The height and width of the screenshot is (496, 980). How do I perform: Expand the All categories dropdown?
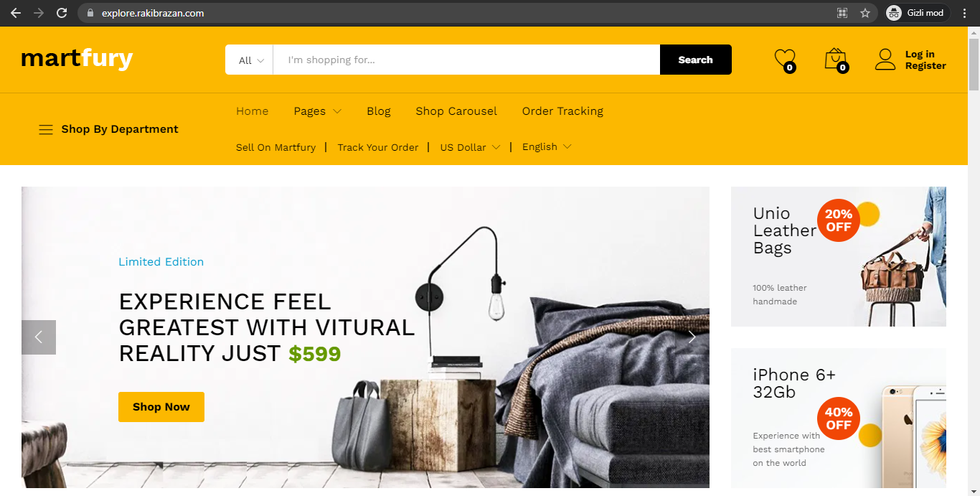250,60
